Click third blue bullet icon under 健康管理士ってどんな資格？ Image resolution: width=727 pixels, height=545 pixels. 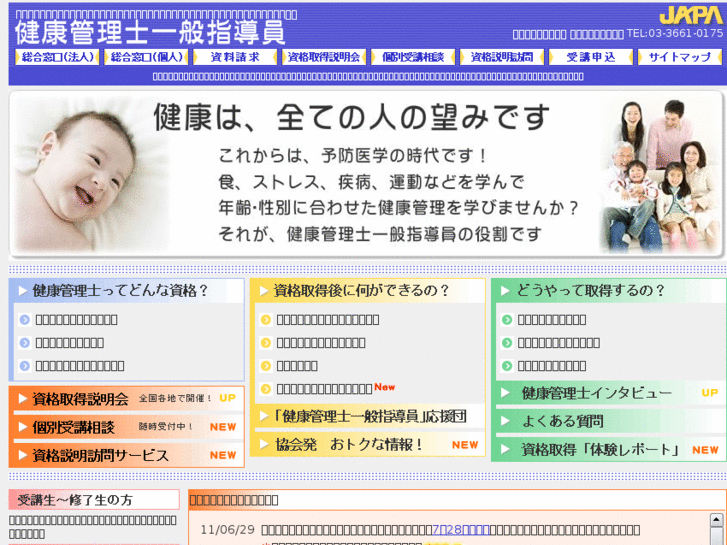click(25, 366)
